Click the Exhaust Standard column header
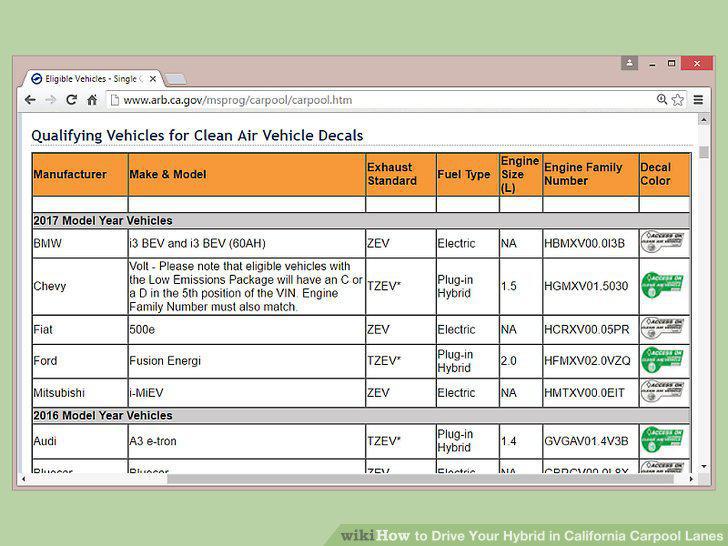This screenshot has width=728, height=546. (401, 175)
